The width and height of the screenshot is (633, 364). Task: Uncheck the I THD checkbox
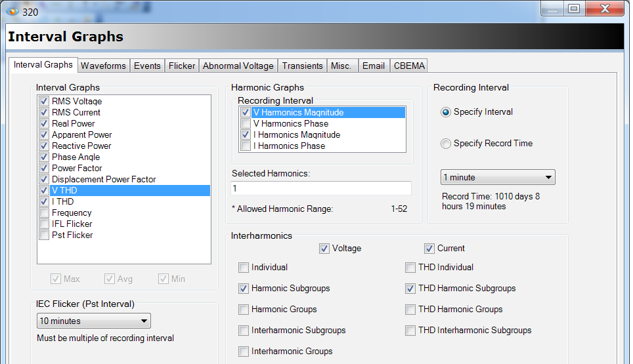44,201
